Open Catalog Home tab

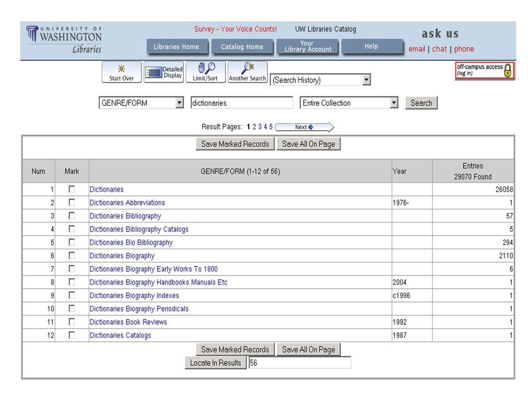[x=242, y=47]
